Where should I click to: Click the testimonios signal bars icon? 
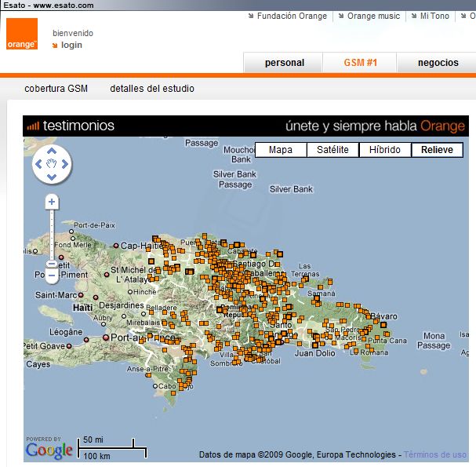(33, 126)
